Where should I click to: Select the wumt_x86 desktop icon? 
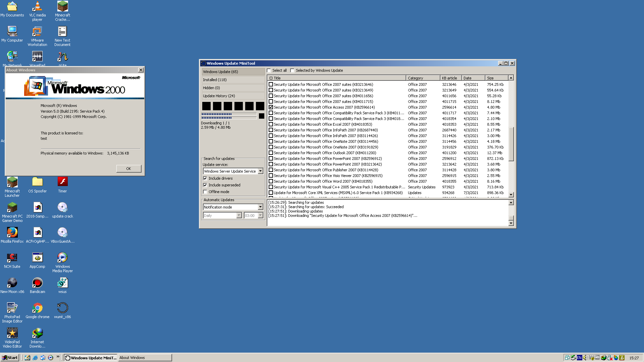point(62,310)
